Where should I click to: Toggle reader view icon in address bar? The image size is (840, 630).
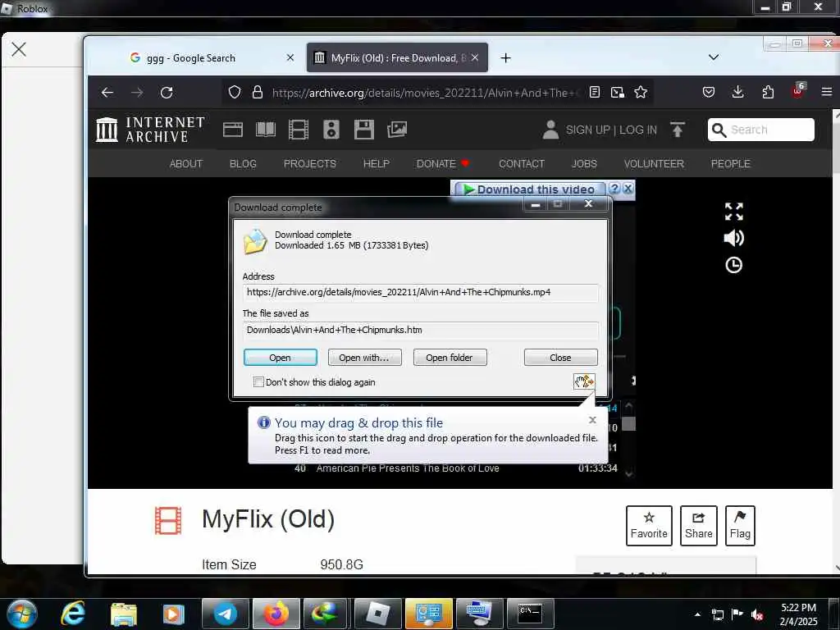pyautogui.click(x=594, y=92)
